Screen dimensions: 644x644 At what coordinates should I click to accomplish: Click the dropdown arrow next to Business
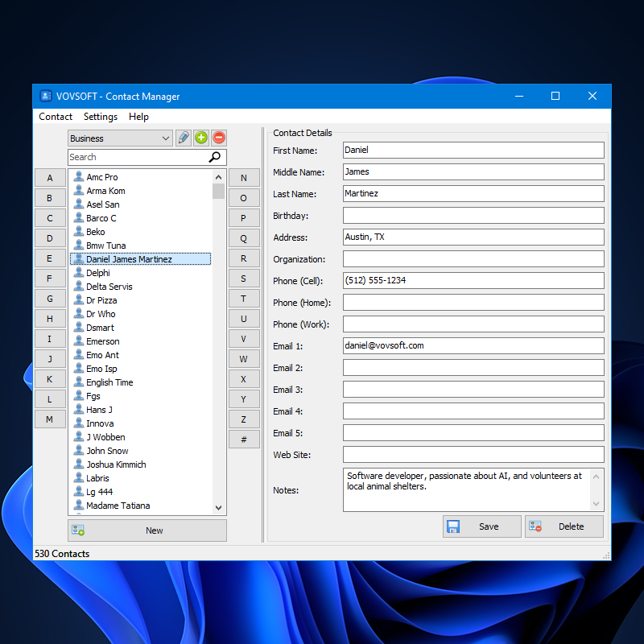point(167,138)
